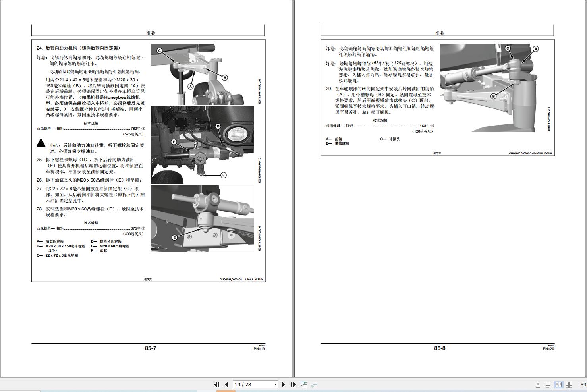Click legend entry D on left page
Image resolution: width=587 pixels, height=392 pixels.
point(106,241)
